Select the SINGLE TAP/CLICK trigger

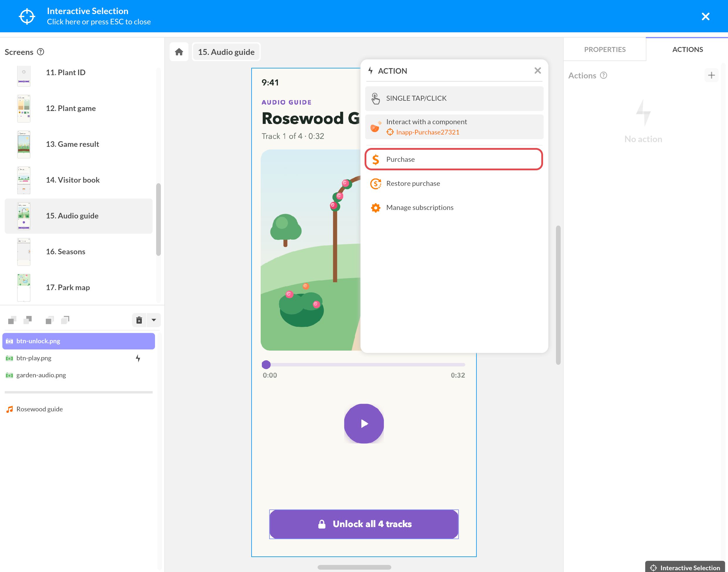(x=454, y=98)
